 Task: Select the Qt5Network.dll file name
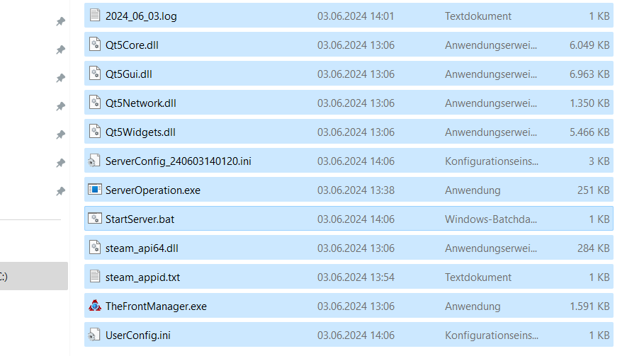click(x=140, y=103)
